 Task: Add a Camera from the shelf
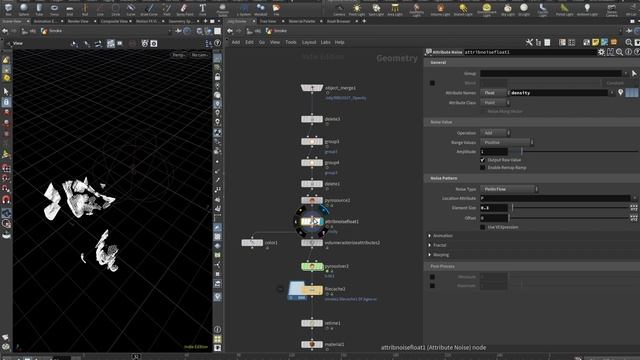(x=339, y=9)
